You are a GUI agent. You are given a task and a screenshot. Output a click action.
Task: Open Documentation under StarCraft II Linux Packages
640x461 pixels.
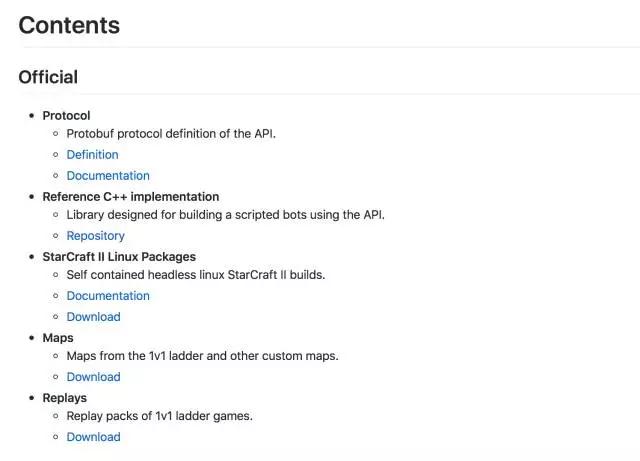tap(108, 296)
